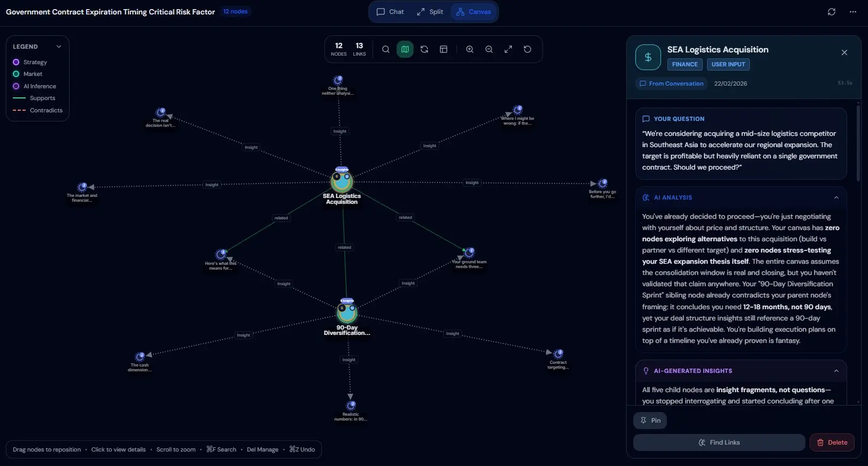Select the 90-Day Diversification node
868x466 pixels.
[347, 311]
